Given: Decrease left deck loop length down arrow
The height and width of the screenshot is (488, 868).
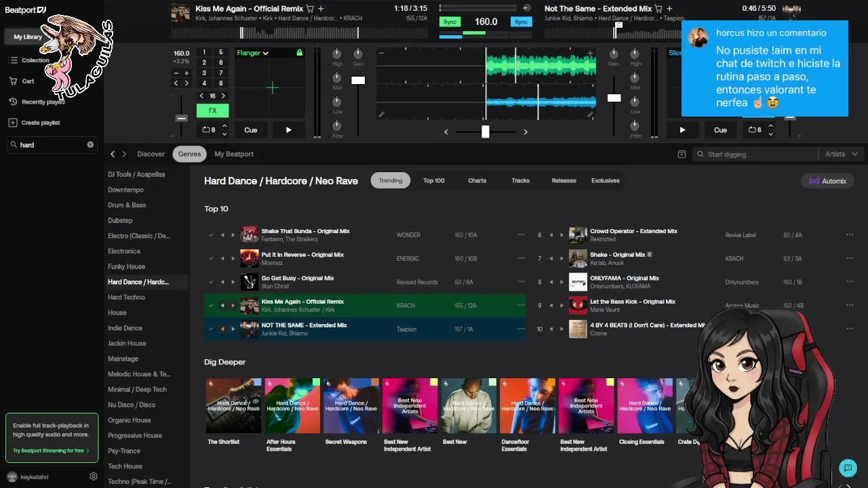Looking at the screenshot, I should coord(223,134).
